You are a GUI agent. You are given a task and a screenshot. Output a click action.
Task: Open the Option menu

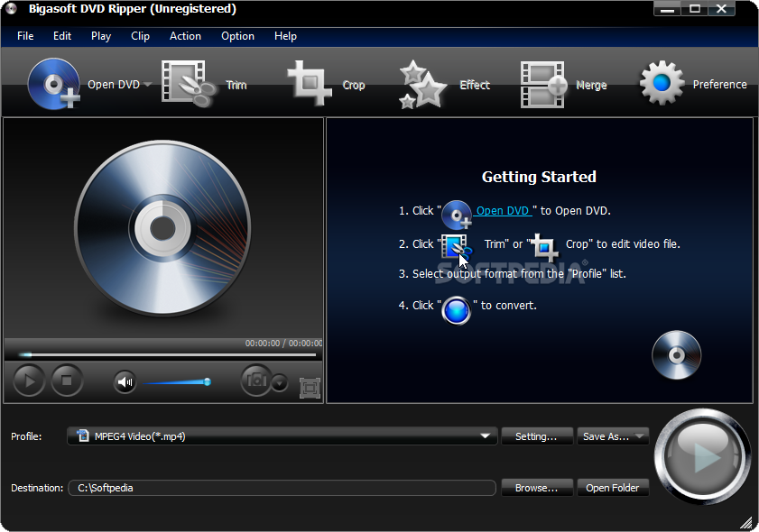click(237, 36)
